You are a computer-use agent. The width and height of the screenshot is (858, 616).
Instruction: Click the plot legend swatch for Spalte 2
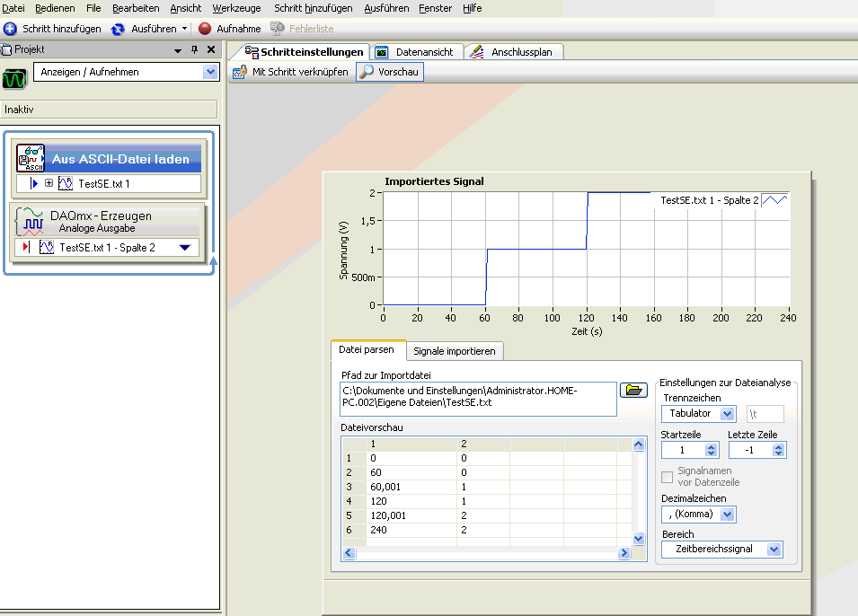(x=774, y=200)
